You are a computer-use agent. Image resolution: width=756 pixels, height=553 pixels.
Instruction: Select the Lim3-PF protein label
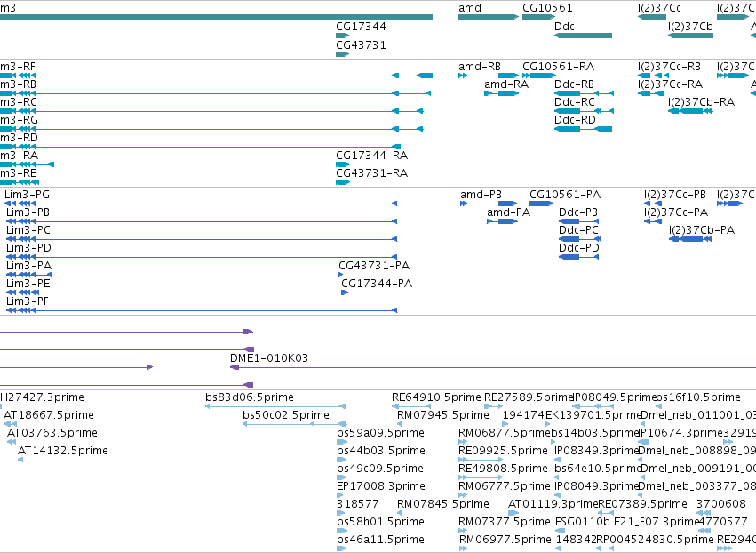[28, 301]
